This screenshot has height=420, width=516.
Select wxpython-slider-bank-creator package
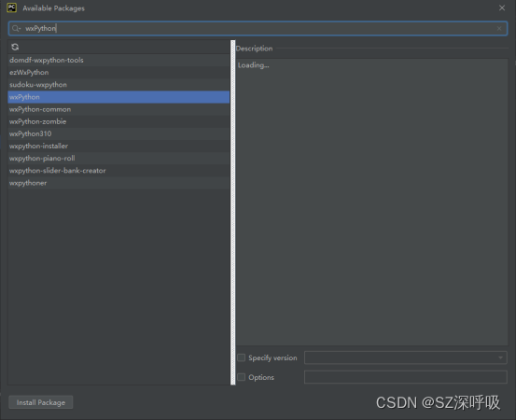119,171
